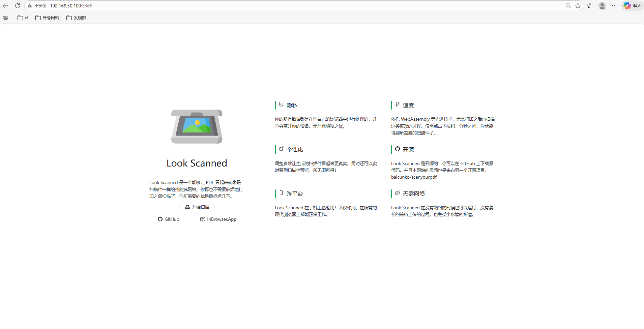
Task: Click the browser back arrow
Action: pos(5,6)
